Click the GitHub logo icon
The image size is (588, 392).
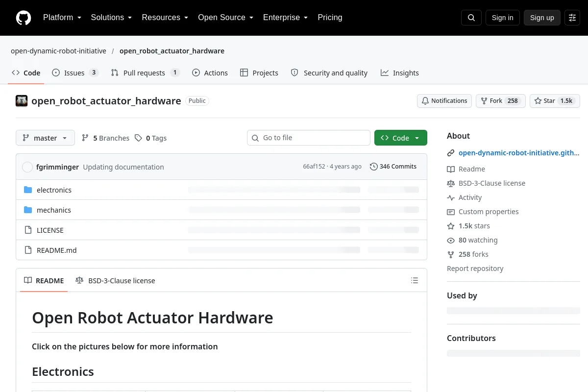(x=24, y=18)
